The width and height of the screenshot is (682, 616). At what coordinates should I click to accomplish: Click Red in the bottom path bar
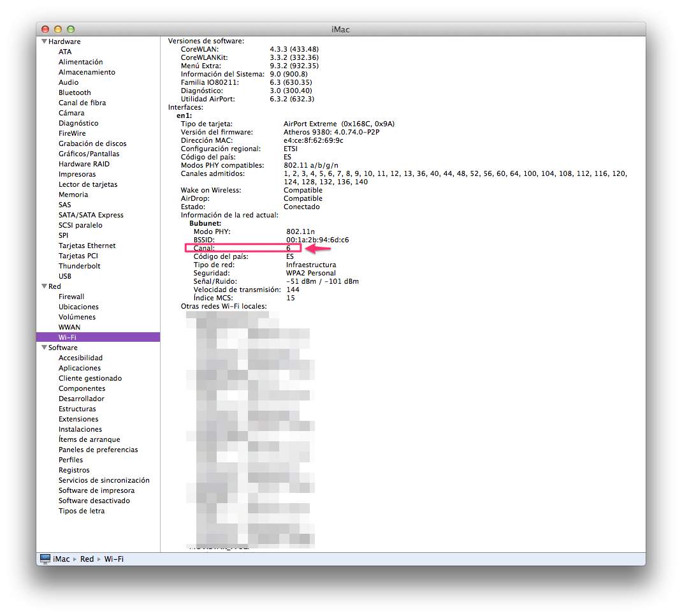tap(87, 559)
